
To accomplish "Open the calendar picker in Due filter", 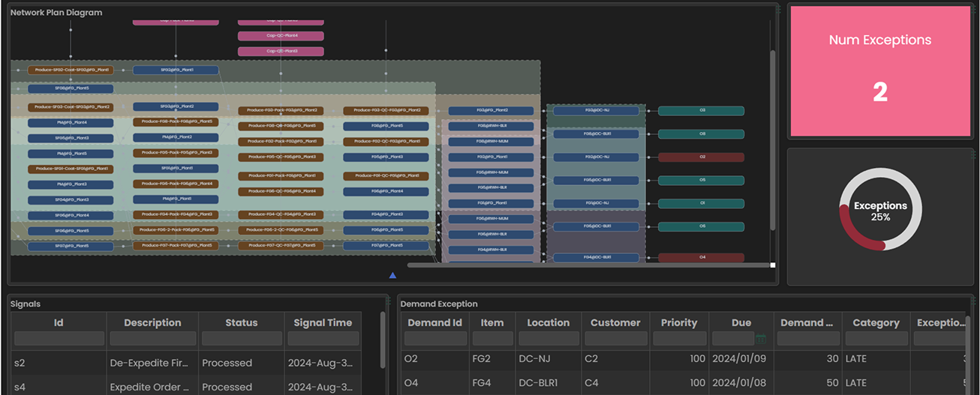I will click(x=761, y=339).
